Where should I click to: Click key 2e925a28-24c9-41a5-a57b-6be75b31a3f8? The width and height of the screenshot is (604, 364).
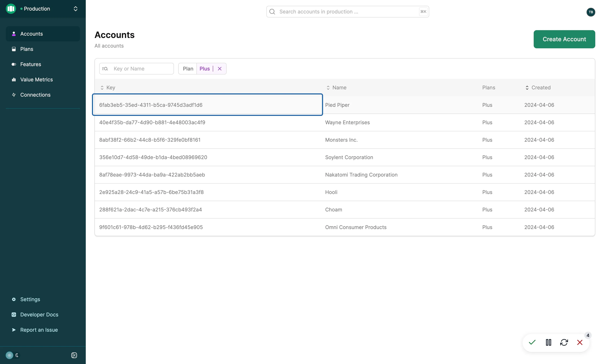point(151,192)
